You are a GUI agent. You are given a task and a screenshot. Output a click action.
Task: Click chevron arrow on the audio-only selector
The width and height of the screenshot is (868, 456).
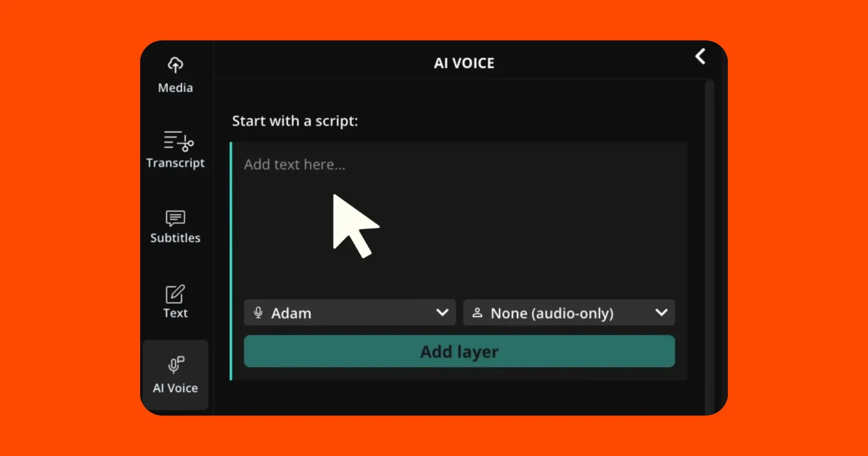tap(661, 313)
